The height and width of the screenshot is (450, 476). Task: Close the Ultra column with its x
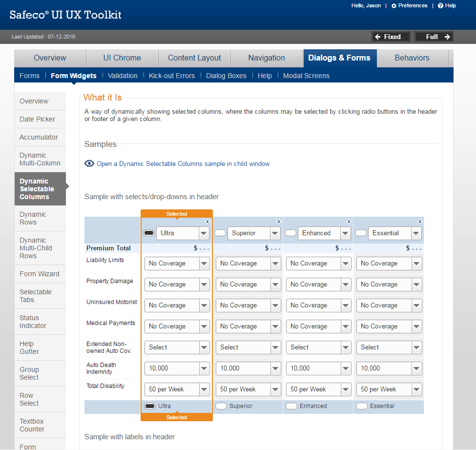coord(207,222)
